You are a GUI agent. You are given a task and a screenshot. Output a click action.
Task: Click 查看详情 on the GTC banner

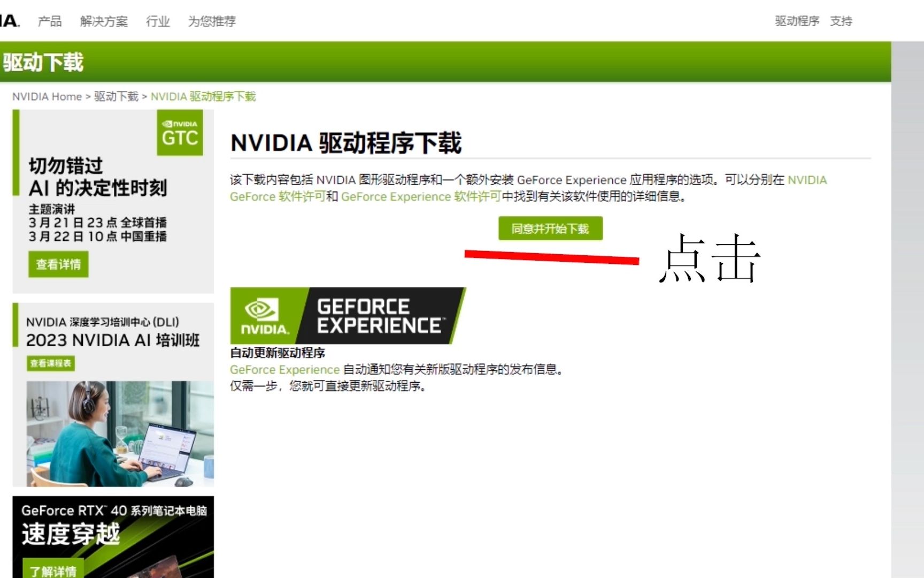tap(58, 264)
